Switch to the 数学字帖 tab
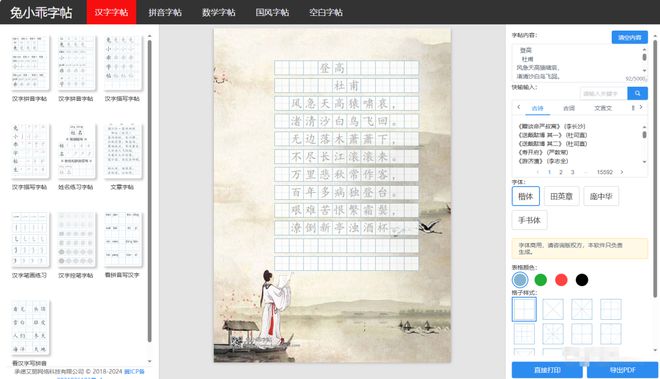The width and height of the screenshot is (660, 379). (218, 12)
